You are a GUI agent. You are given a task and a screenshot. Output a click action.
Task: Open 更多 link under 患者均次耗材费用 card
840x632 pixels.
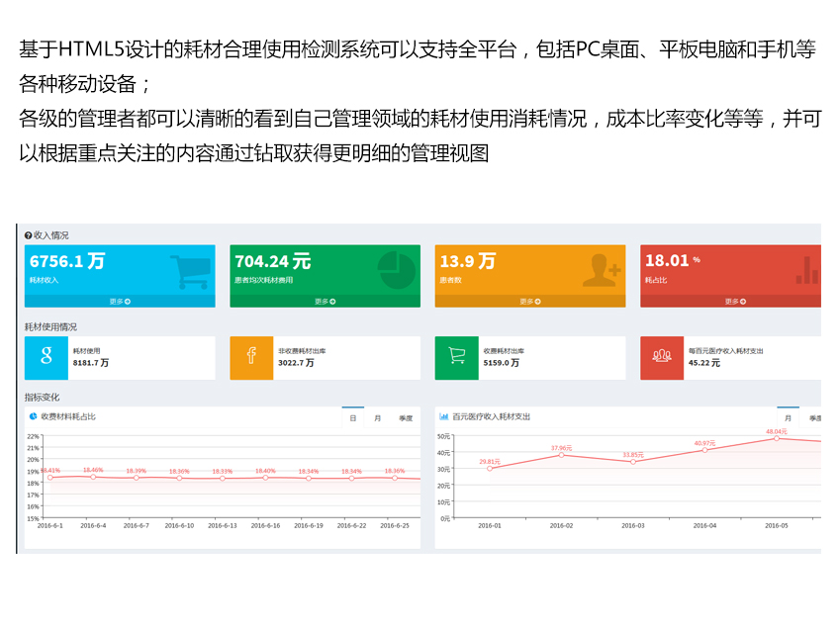(x=325, y=301)
